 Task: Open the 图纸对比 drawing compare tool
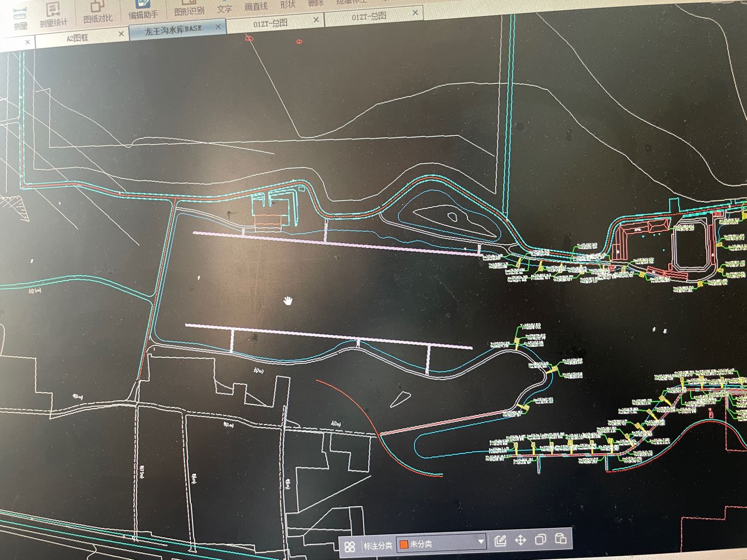click(98, 12)
